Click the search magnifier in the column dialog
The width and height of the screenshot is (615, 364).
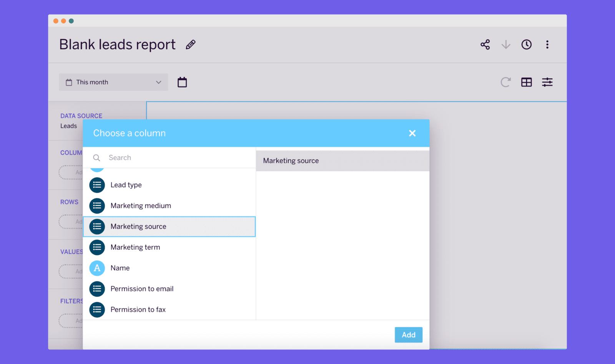[96, 157]
